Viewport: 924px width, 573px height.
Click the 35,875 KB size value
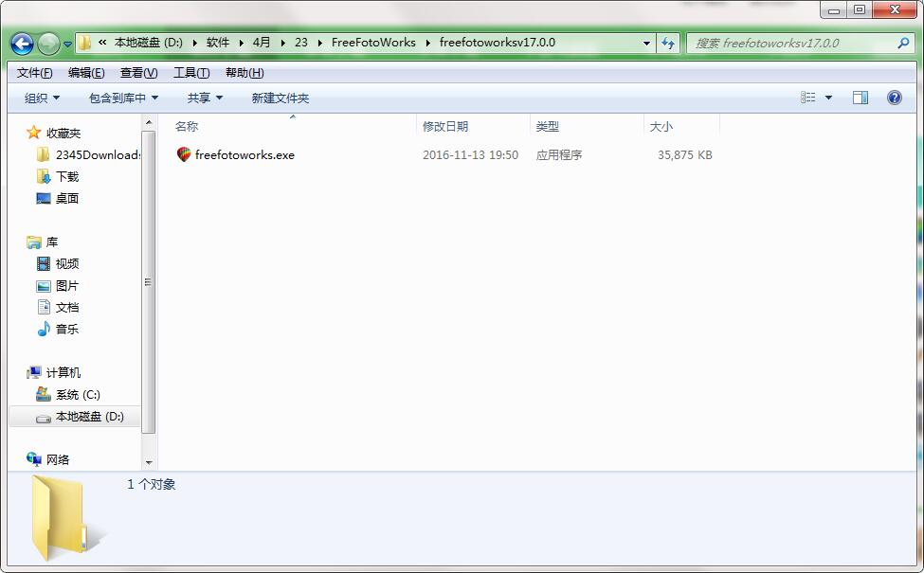point(685,155)
